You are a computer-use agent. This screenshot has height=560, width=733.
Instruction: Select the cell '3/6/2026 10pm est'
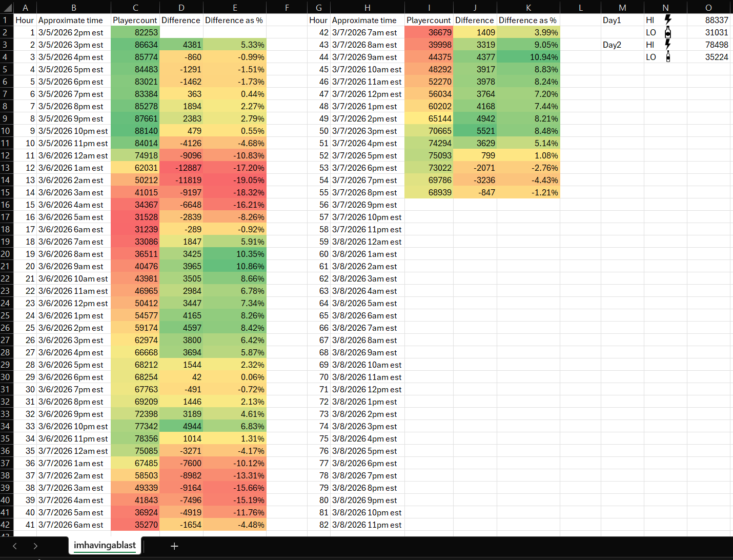pyautogui.click(x=74, y=426)
